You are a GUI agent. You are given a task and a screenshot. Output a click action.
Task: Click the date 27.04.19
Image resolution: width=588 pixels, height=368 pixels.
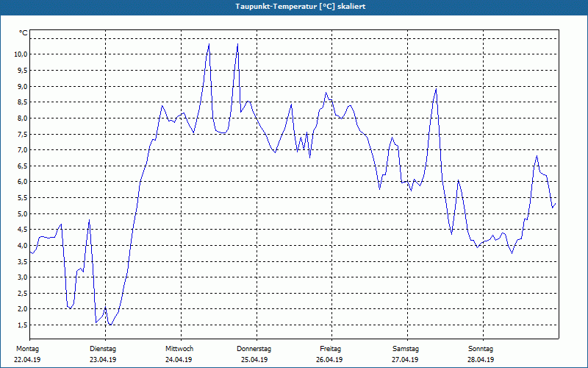pyautogui.click(x=405, y=360)
